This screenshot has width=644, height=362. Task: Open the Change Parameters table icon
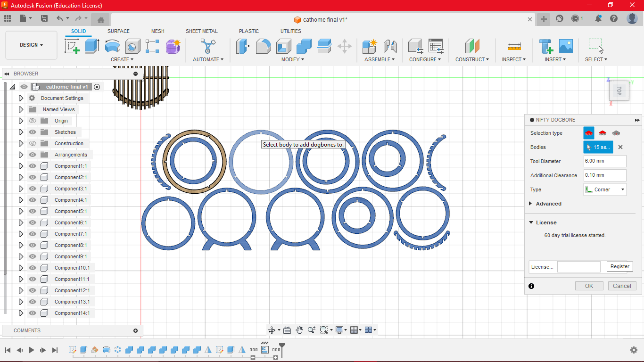[x=436, y=46]
